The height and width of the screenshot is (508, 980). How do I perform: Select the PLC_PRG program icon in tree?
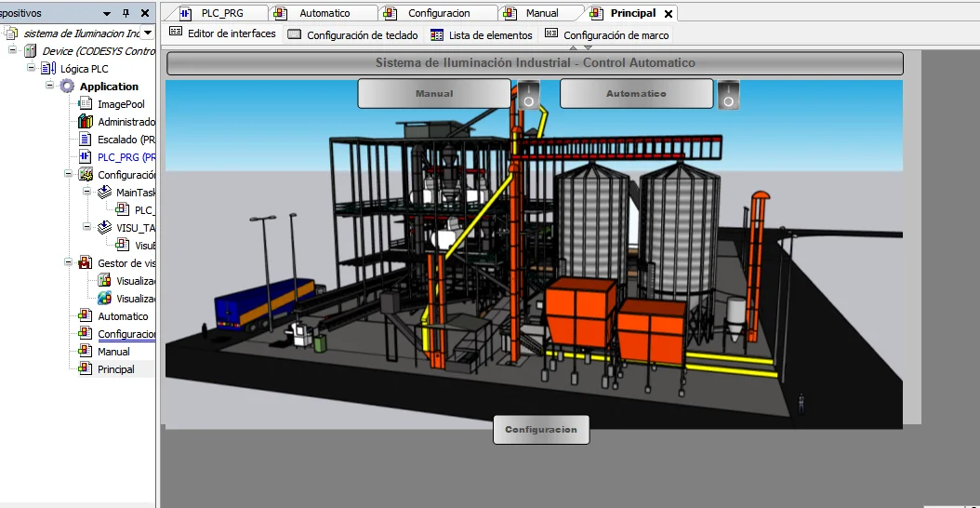(x=85, y=157)
